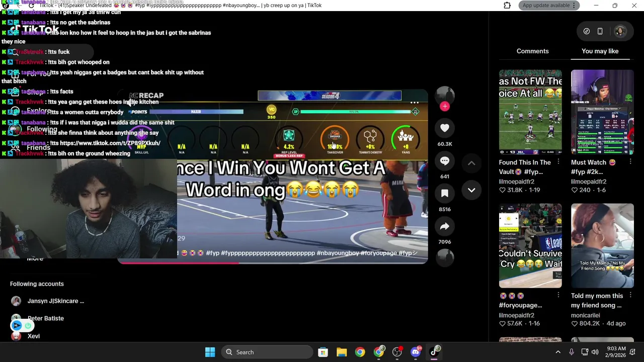Open the 'Must Watch #fyp #2k' video thumbnail

pos(602,112)
